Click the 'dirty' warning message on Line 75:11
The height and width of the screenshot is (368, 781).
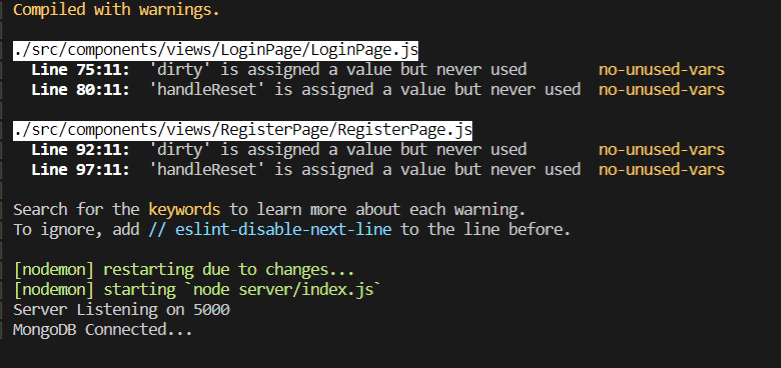(x=338, y=70)
